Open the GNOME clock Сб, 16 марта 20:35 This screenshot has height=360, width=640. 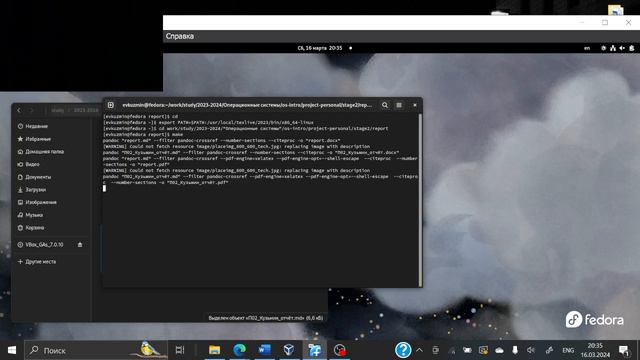[x=320, y=48]
